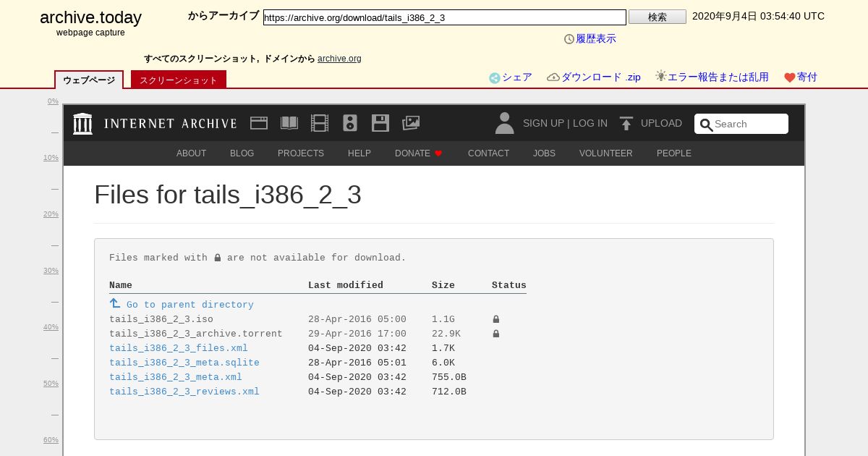Screen dimensions: 868x456
Task: Open the Audio speaker icon
Action: point(350,123)
